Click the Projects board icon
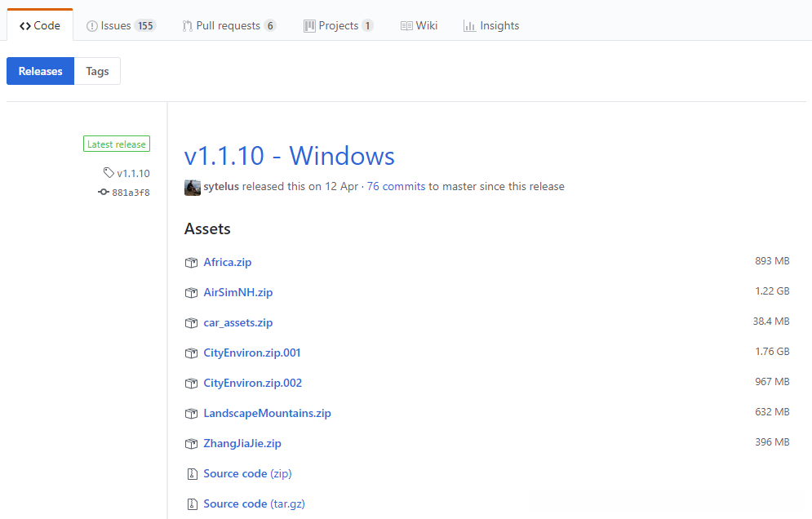Image resolution: width=812 pixels, height=519 pixels. (309, 26)
